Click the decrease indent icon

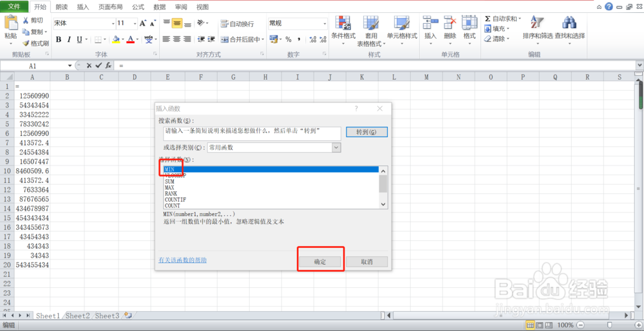click(x=201, y=39)
